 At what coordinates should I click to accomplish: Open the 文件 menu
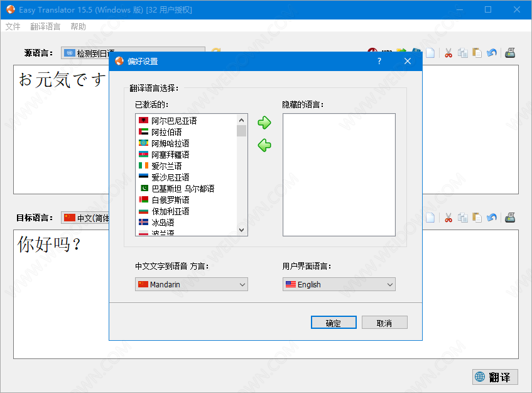click(13, 26)
